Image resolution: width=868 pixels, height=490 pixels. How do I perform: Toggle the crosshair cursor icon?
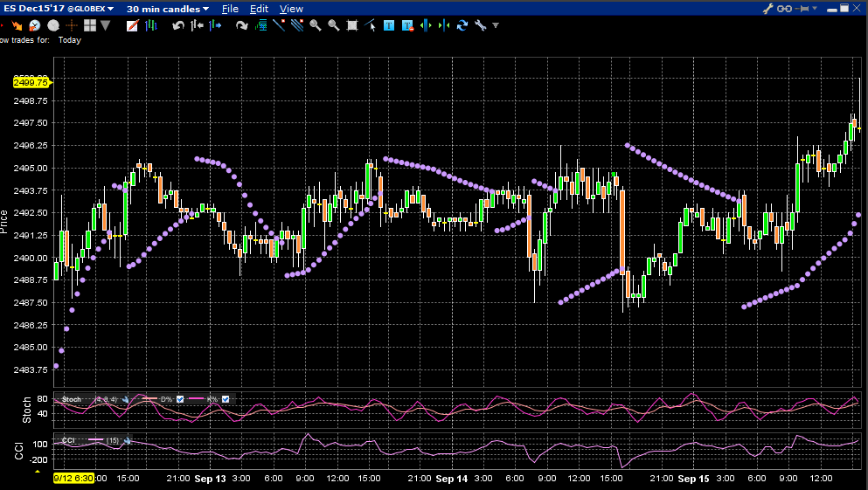click(x=72, y=25)
